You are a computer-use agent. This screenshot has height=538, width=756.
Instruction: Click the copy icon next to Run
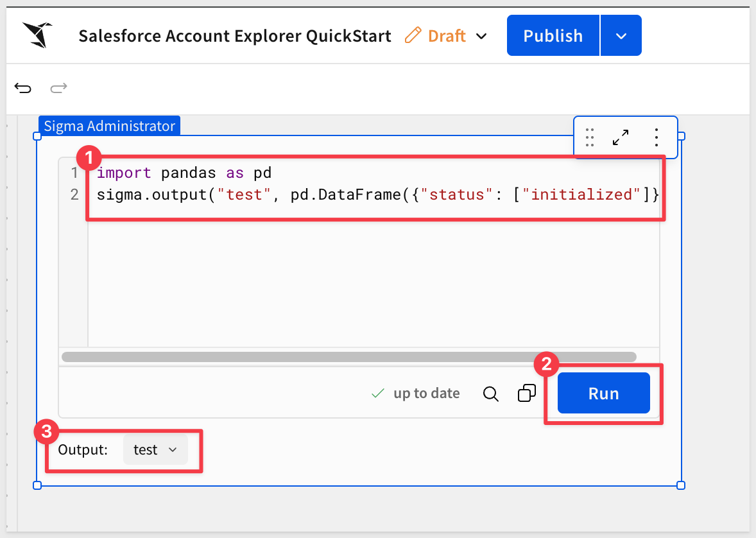click(526, 394)
